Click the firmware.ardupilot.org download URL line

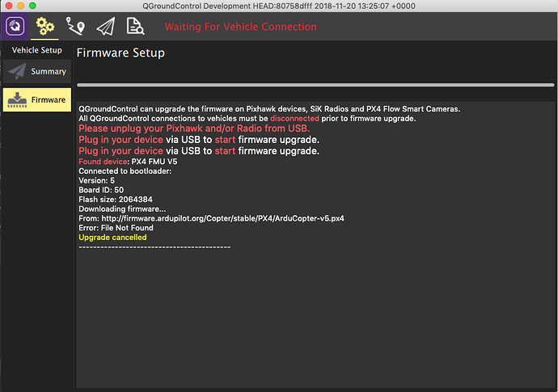(x=211, y=218)
